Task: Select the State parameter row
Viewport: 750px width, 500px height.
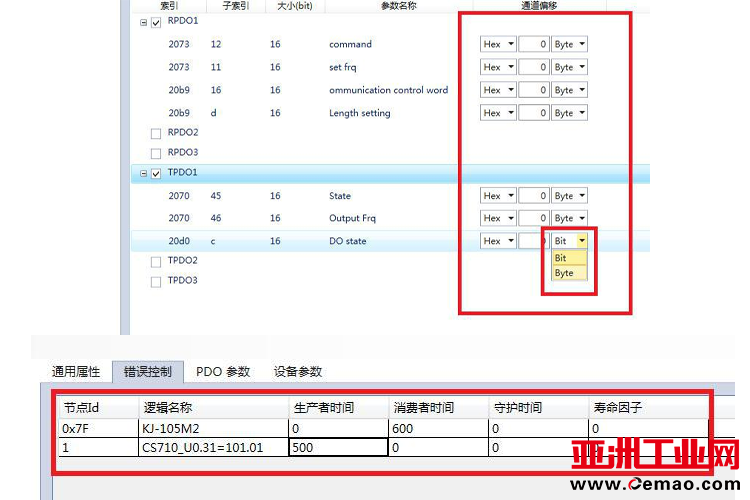Action: tap(390, 196)
